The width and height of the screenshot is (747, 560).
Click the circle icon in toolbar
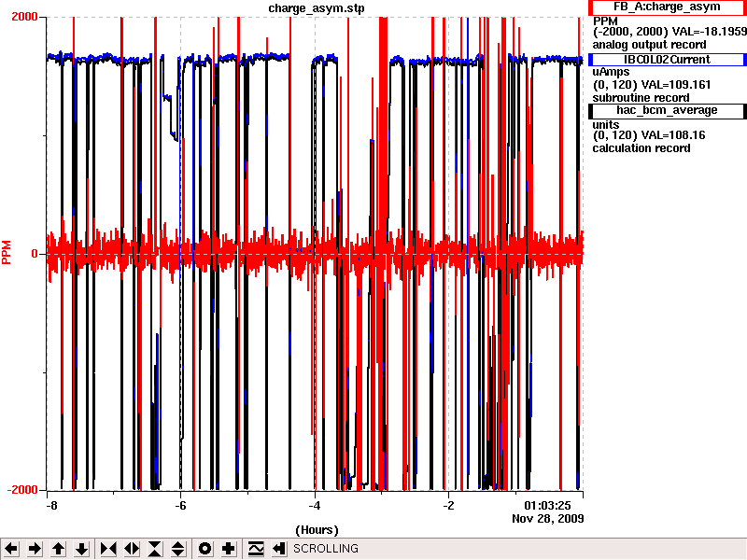point(204,549)
